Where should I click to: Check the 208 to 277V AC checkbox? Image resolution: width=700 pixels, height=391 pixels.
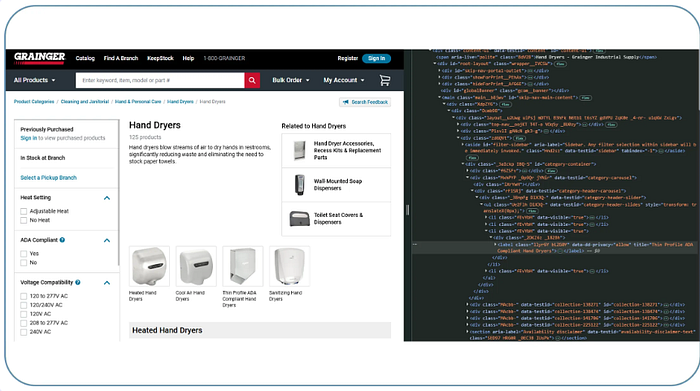tap(24, 323)
